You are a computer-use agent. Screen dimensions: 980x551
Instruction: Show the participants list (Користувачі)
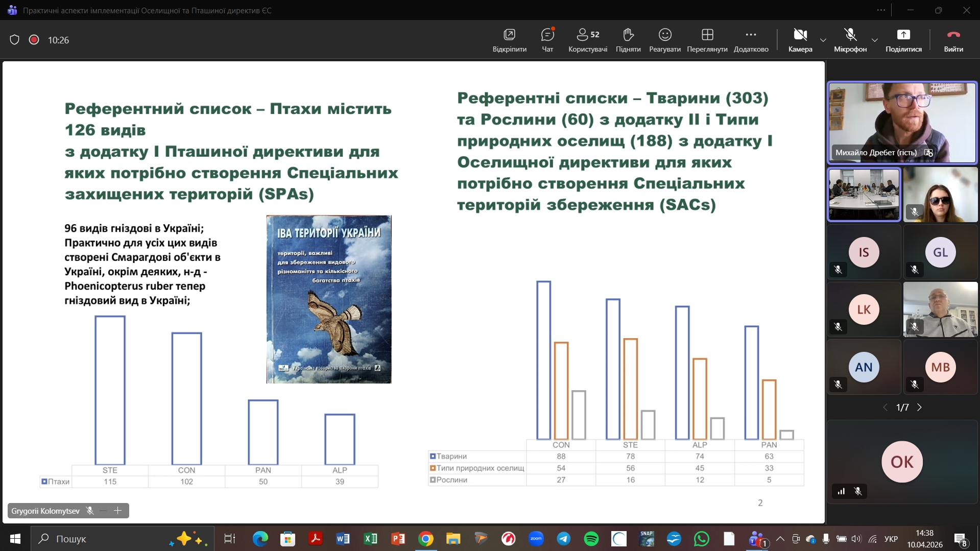(x=587, y=40)
